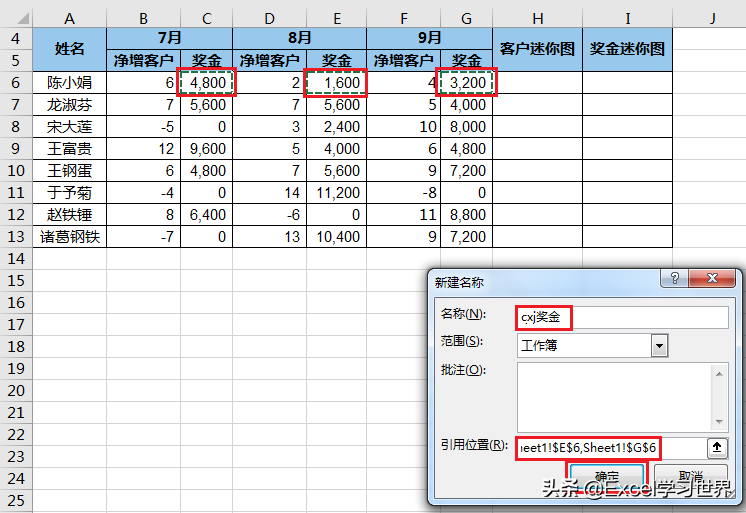Select column C header

[x=206, y=19]
